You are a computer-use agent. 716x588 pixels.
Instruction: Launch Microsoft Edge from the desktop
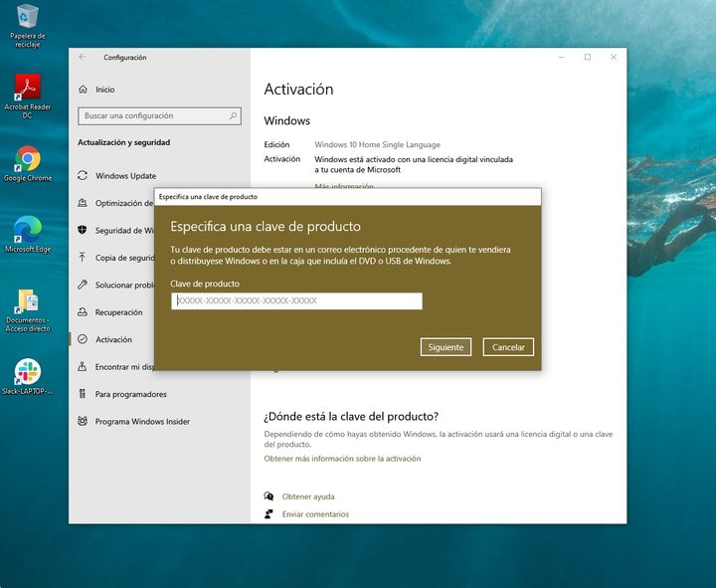[28, 234]
